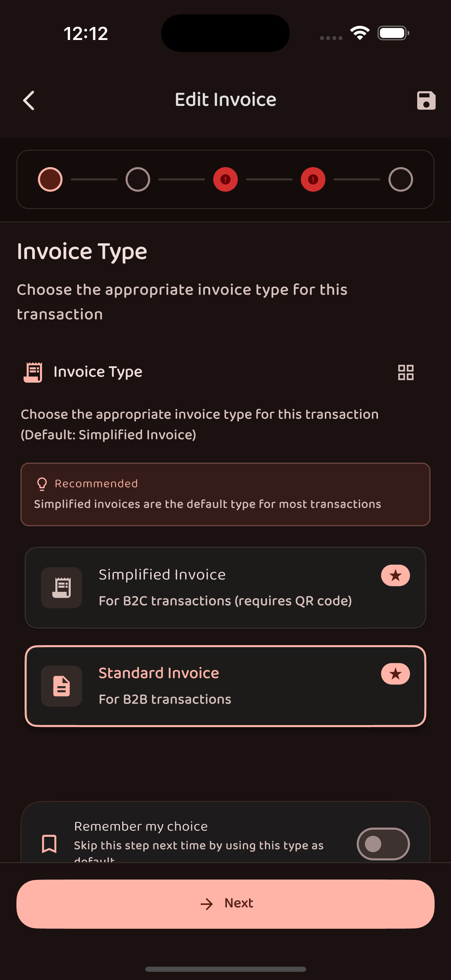The image size is (451, 980).
Task: Tap the star badge on Standard Invoice
Action: pyautogui.click(x=395, y=674)
